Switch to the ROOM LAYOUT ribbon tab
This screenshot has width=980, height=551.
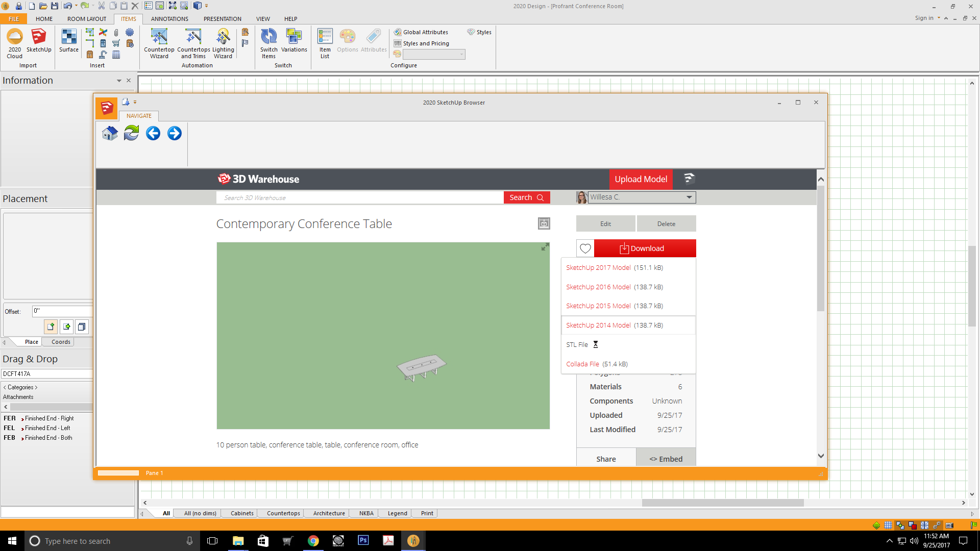87,19
